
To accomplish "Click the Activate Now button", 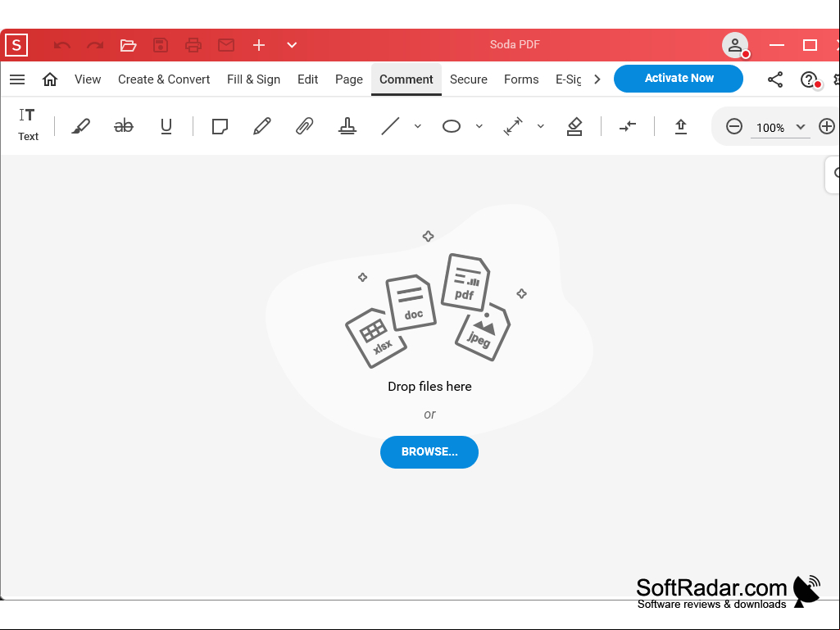I will coord(679,78).
